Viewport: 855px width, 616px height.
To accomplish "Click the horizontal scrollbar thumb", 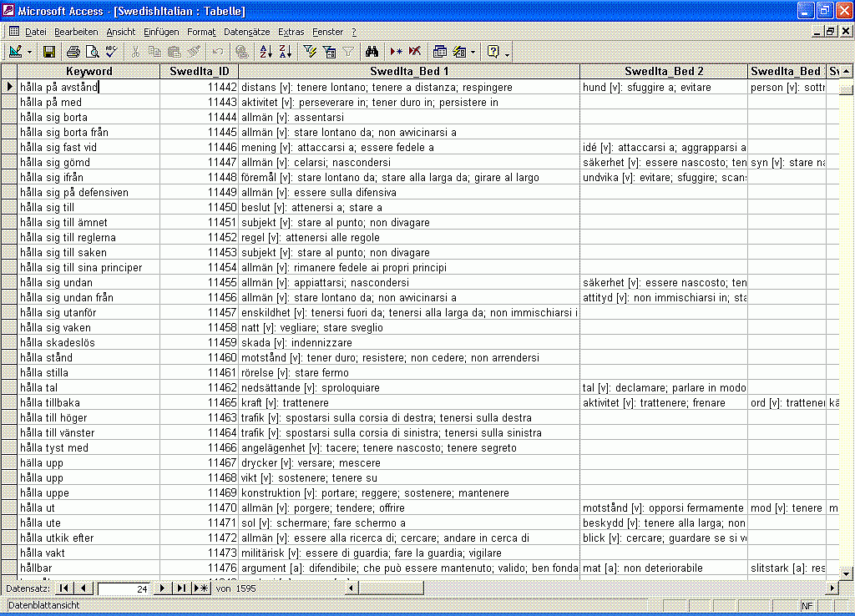I will click(391, 588).
